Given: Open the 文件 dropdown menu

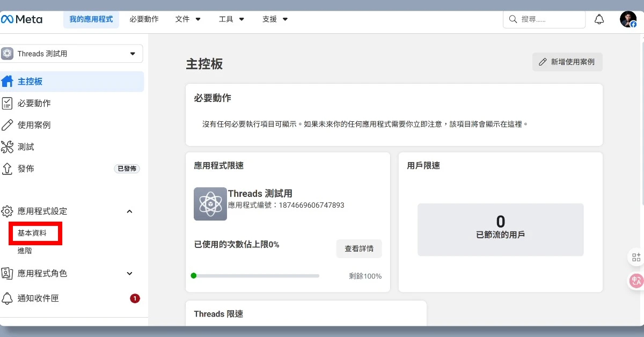Looking at the screenshot, I should tap(188, 19).
